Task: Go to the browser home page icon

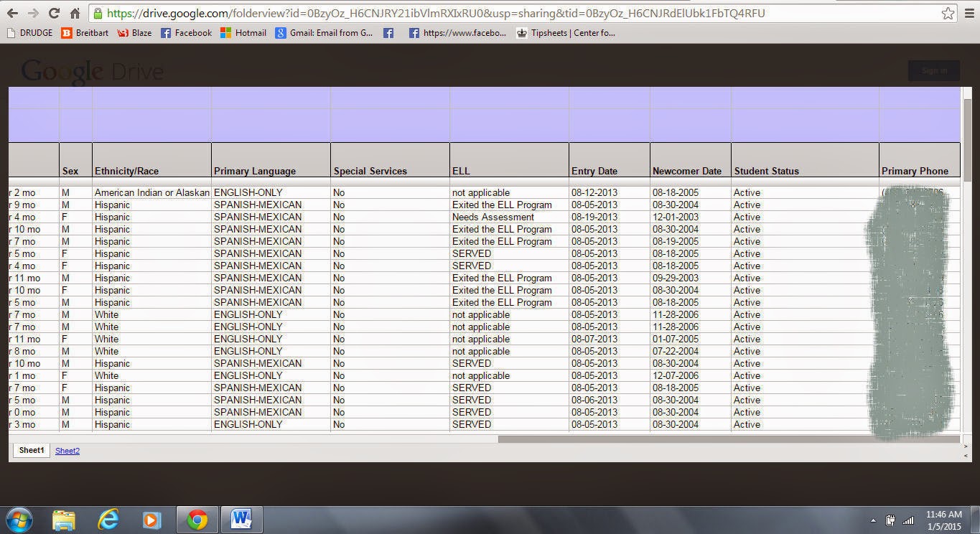Action: tap(75, 13)
